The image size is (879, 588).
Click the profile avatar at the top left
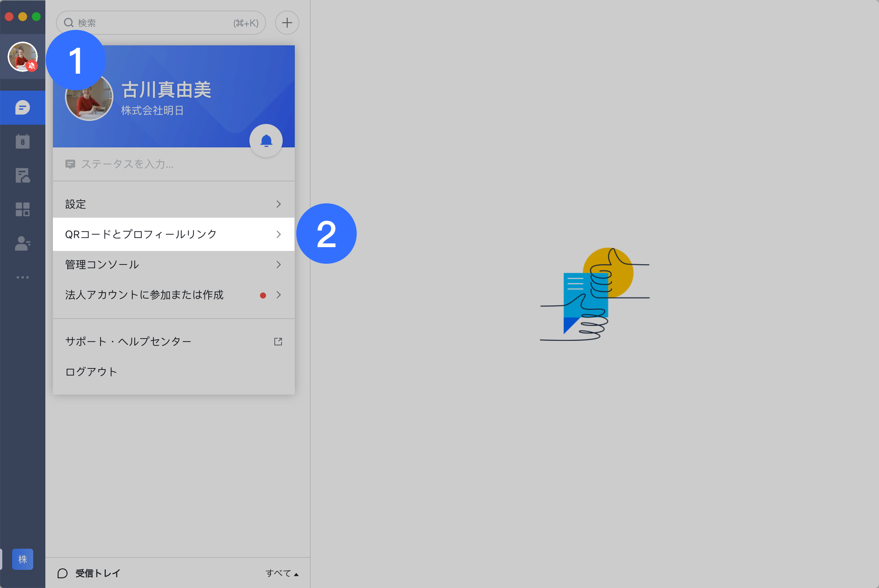23,56
